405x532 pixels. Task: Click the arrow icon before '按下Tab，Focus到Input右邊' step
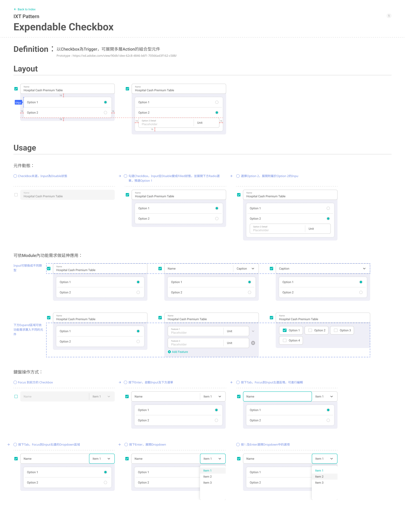tap(8, 445)
